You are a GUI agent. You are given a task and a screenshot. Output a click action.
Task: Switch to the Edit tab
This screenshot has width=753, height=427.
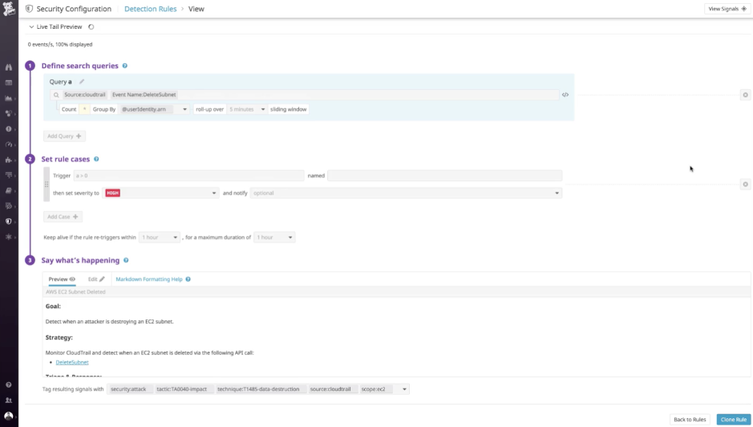click(x=96, y=279)
